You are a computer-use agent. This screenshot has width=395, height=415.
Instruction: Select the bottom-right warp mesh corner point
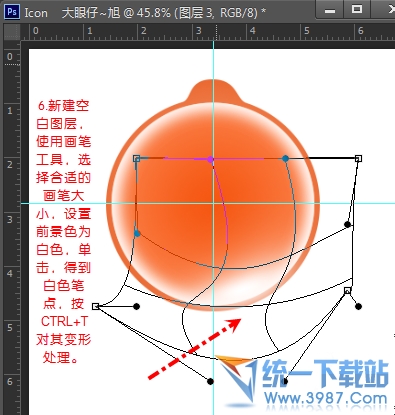(347, 290)
